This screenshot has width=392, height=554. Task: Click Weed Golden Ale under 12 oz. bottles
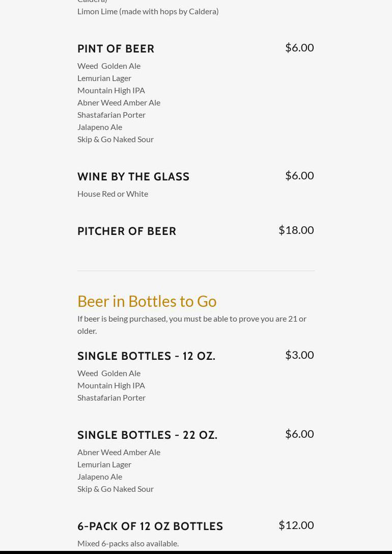109,373
